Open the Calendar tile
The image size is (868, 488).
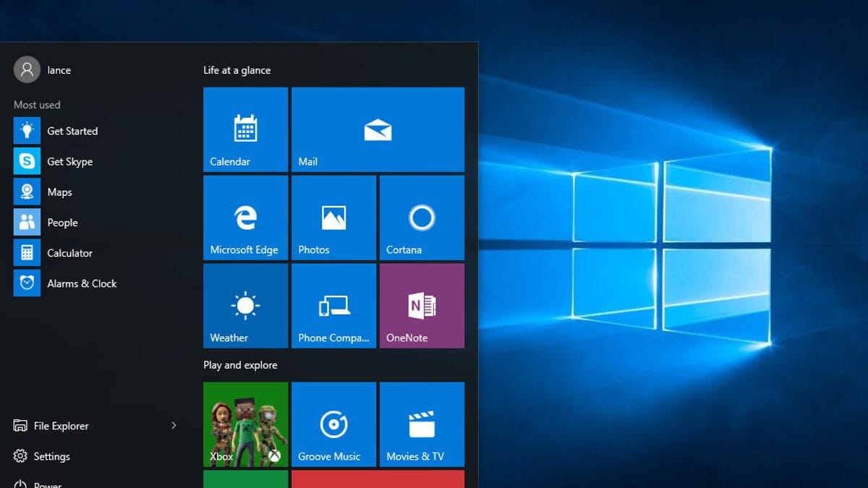click(x=245, y=129)
